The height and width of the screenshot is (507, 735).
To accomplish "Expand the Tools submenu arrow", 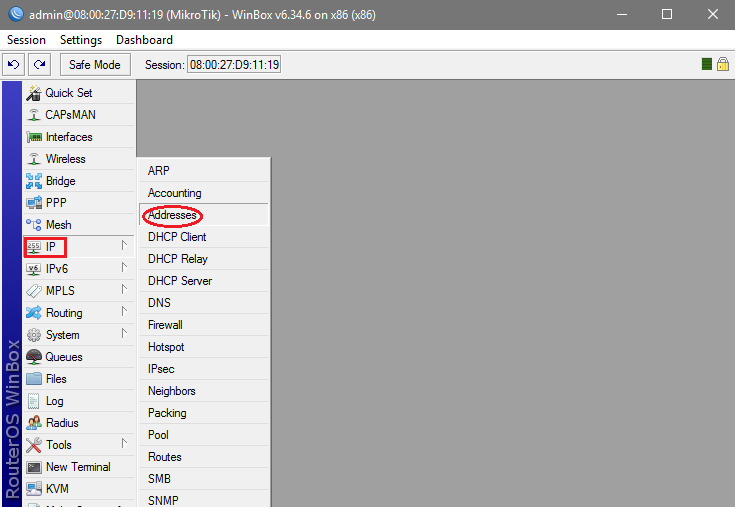I will [124, 443].
